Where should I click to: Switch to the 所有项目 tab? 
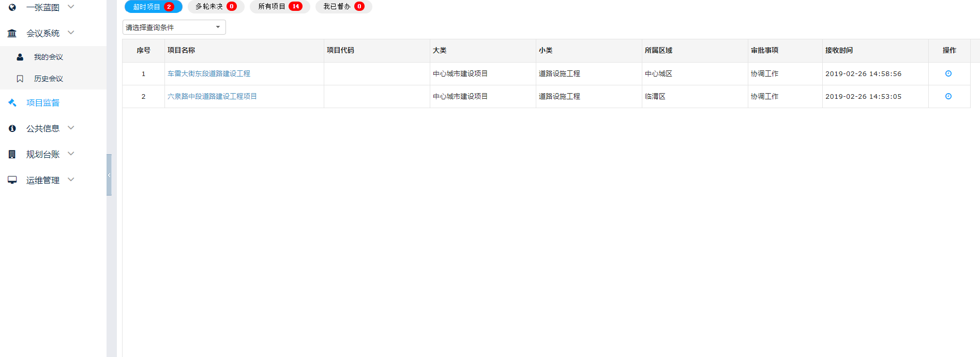(280, 7)
